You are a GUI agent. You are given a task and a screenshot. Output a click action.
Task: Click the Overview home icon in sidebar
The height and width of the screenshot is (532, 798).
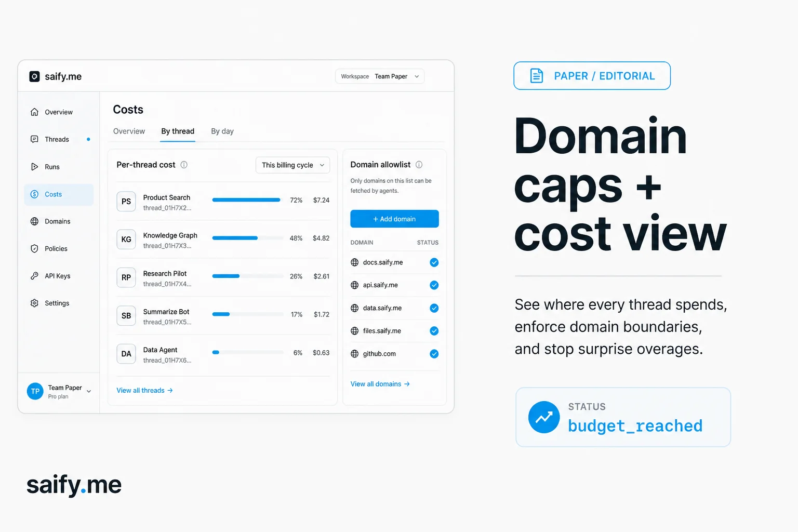click(x=34, y=112)
